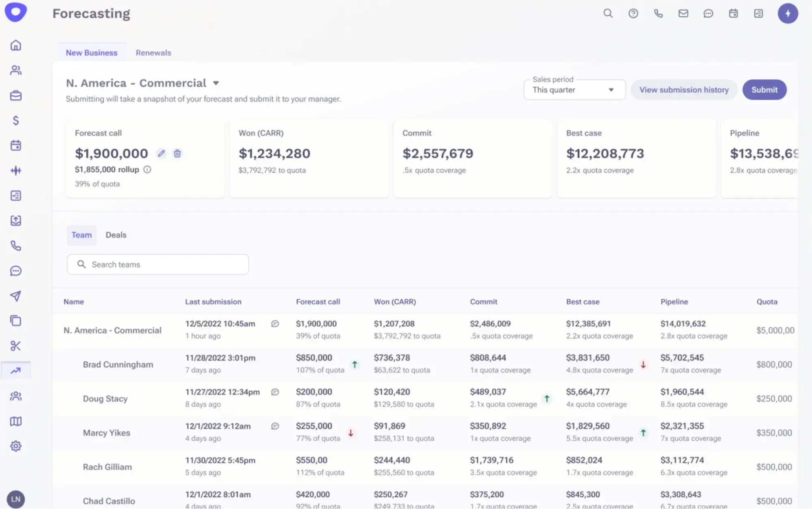Open the settings gear in sidebar
Viewport: 812px width, 509px height.
click(x=16, y=446)
